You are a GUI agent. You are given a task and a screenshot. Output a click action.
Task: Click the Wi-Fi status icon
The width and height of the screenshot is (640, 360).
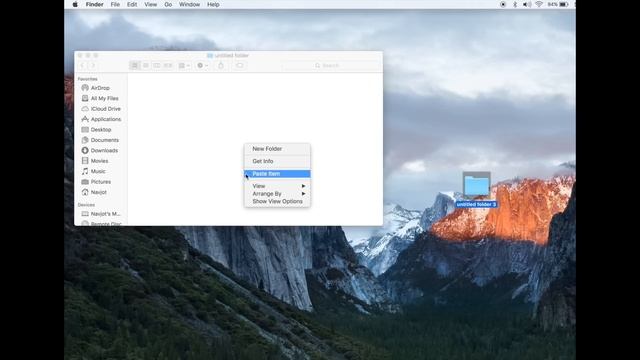click(539, 4)
